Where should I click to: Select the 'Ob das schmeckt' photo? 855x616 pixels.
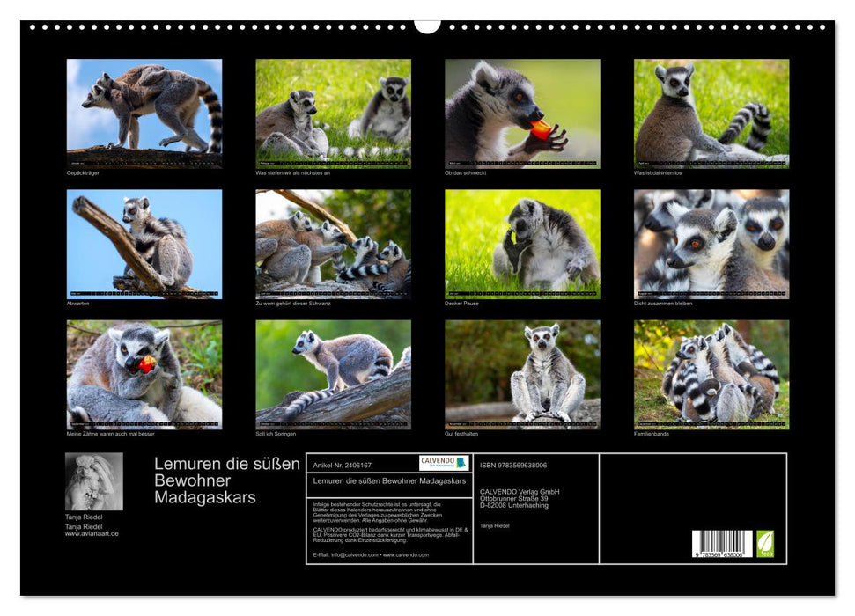pos(522,114)
